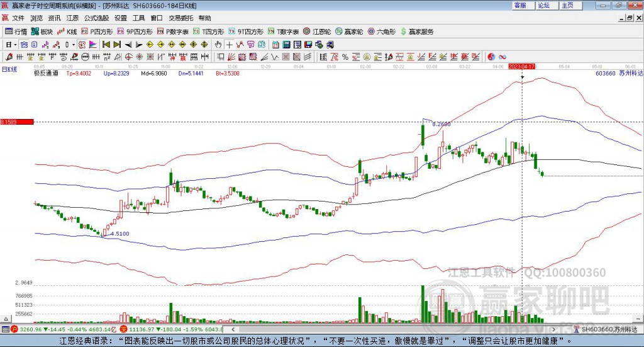Open the P数字表 tool
The image size is (644, 347).
pyautogui.click(x=172, y=31)
